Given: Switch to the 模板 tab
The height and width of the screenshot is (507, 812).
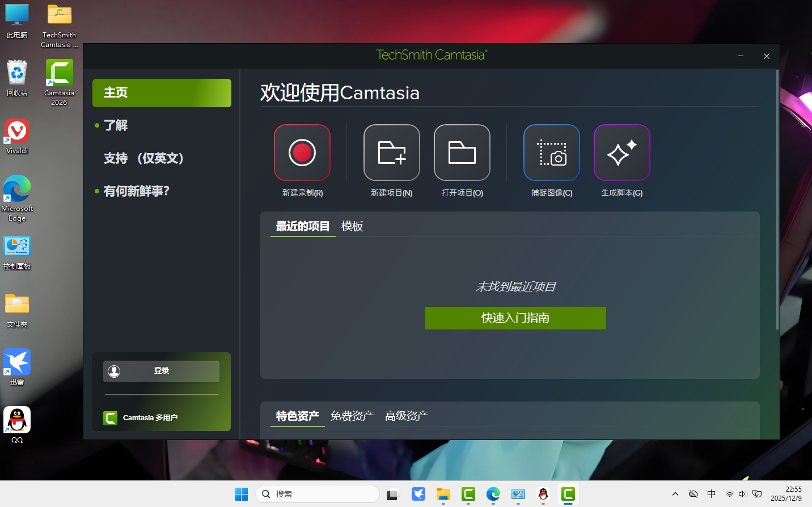Looking at the screenshot, I should [352, 226].
